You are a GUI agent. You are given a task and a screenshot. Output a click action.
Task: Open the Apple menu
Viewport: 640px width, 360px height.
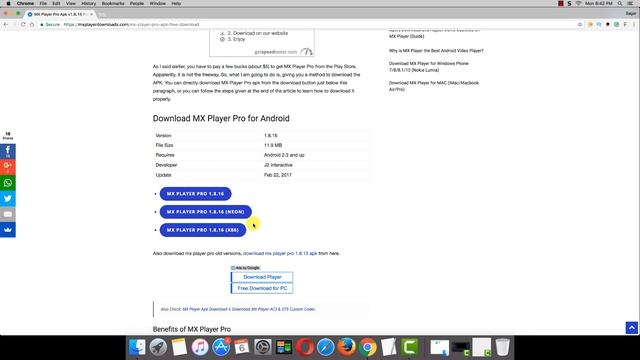click(x=8, y=3)
